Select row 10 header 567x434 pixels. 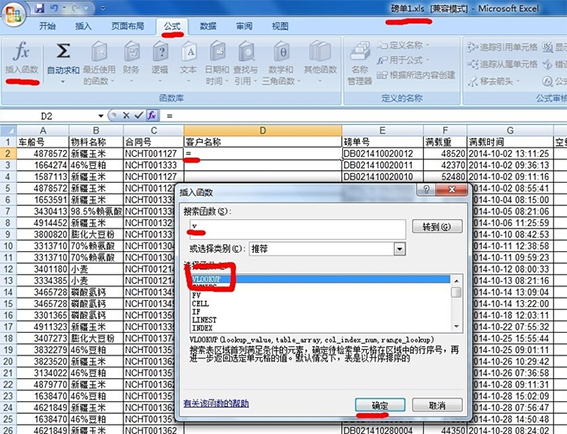[8, 246]
